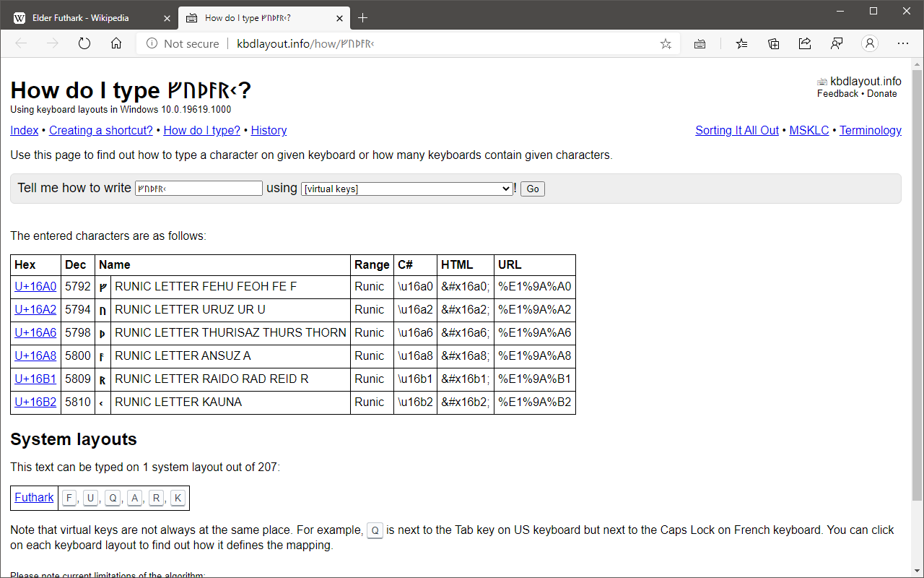This screenshot has height=578, width=924.
Task: Open the Index link
Action: (x=25, y=130)
